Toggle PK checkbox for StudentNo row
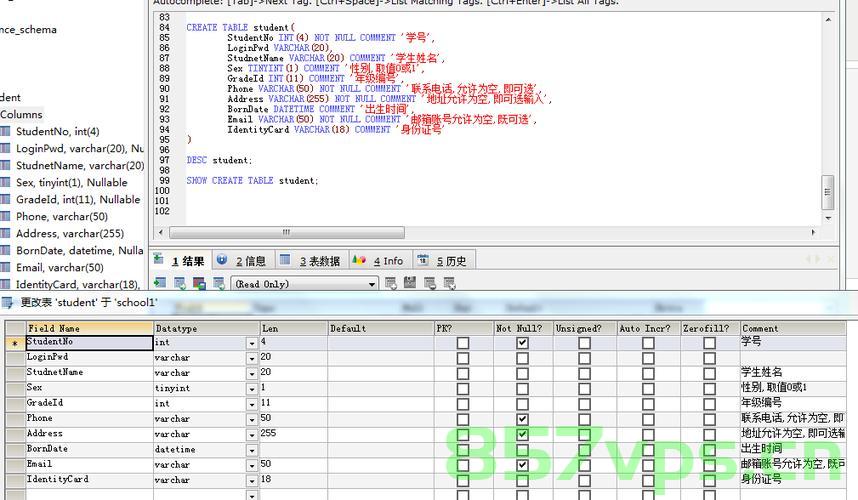 463,343
